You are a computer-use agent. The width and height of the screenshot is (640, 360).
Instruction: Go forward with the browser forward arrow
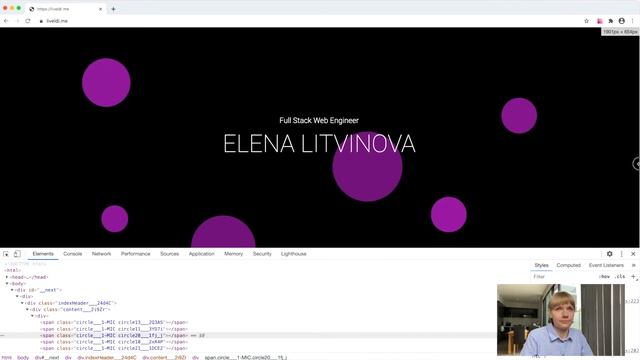pos(17,21)
